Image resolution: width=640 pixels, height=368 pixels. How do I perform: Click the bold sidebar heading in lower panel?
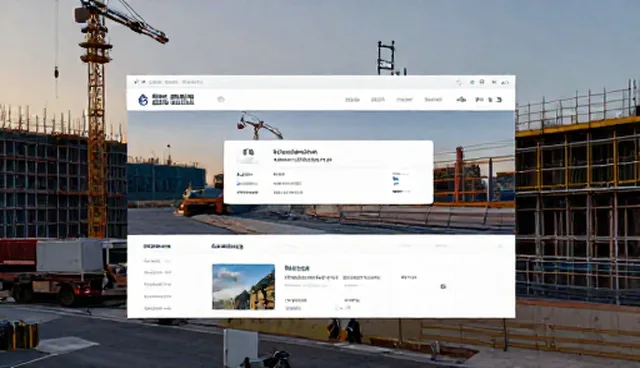[157, 246]
